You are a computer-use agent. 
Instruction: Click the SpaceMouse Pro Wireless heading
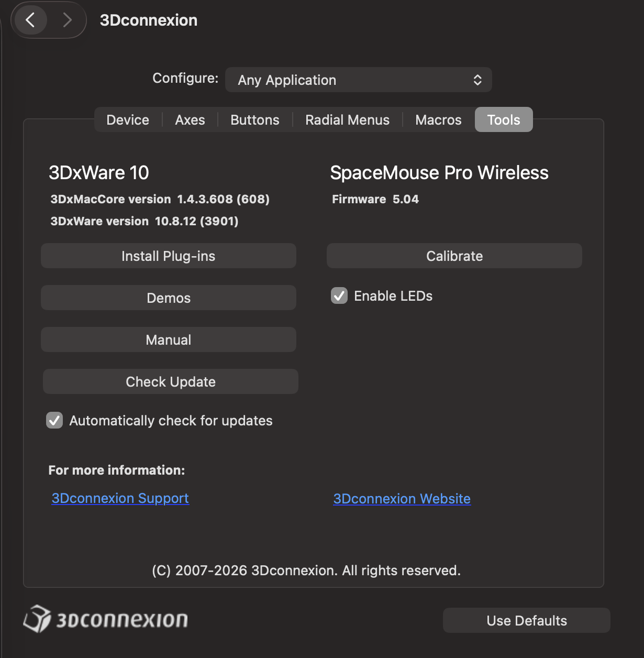coord(439,172)
